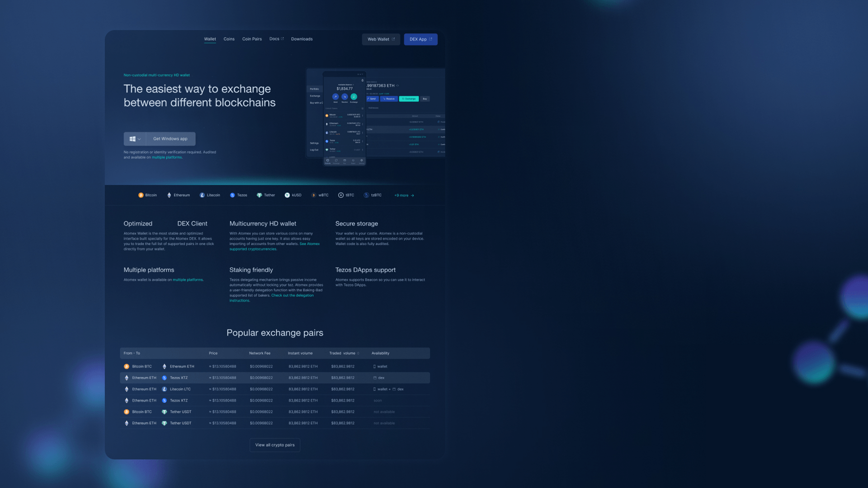The width and height of the screenshot is (868, 488).
Task: Click the Web Wallet button
Action: [x=381, y=39]
